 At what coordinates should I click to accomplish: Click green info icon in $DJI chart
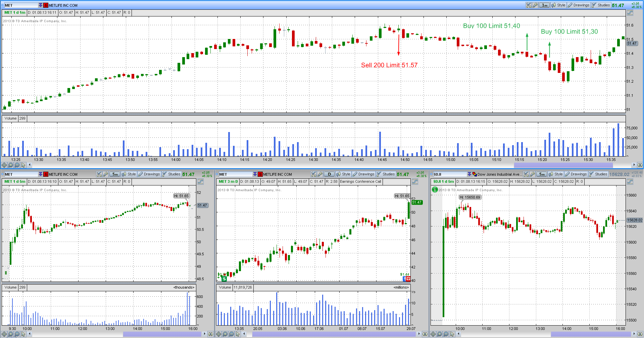(x=435, y=189)
